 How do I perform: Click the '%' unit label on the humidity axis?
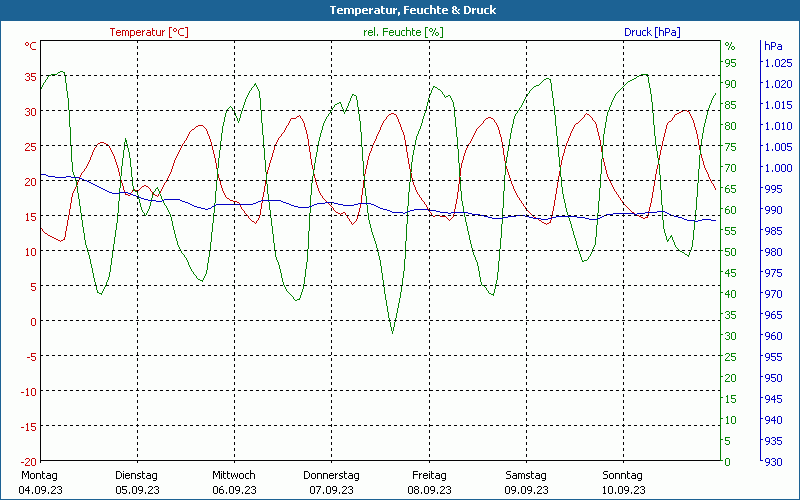click(x=730, y=46)
